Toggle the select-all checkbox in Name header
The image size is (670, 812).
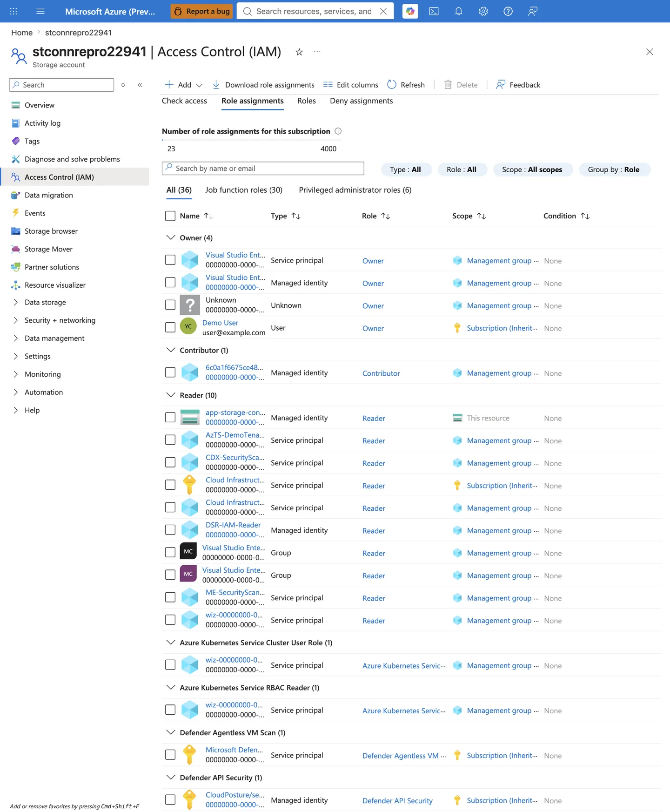point(170,216)
